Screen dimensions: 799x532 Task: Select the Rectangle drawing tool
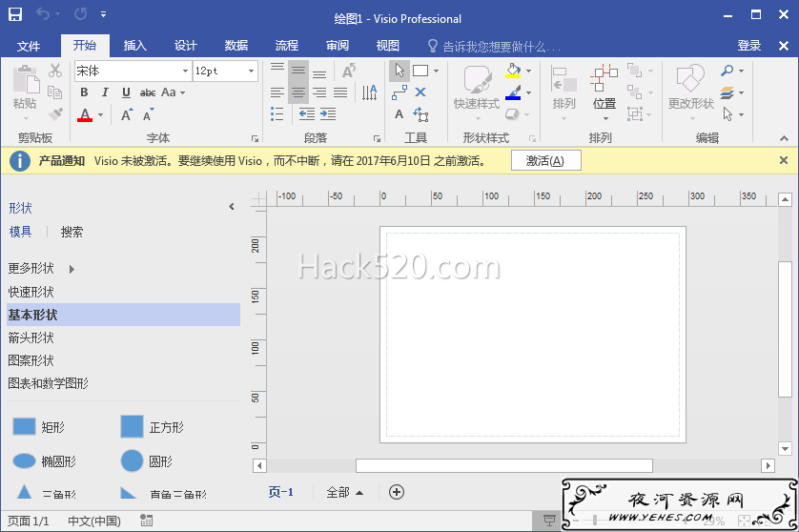click(420, 71)
